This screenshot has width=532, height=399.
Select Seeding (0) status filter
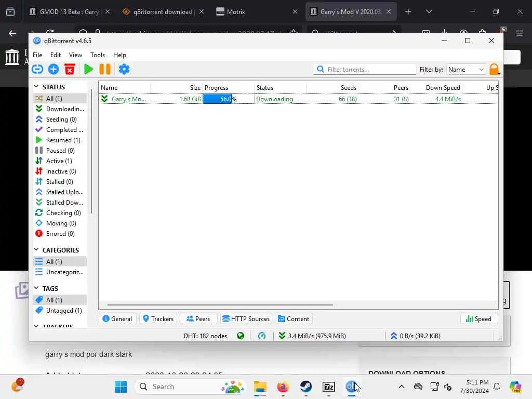pyautogui.click(x=60, y=119)
